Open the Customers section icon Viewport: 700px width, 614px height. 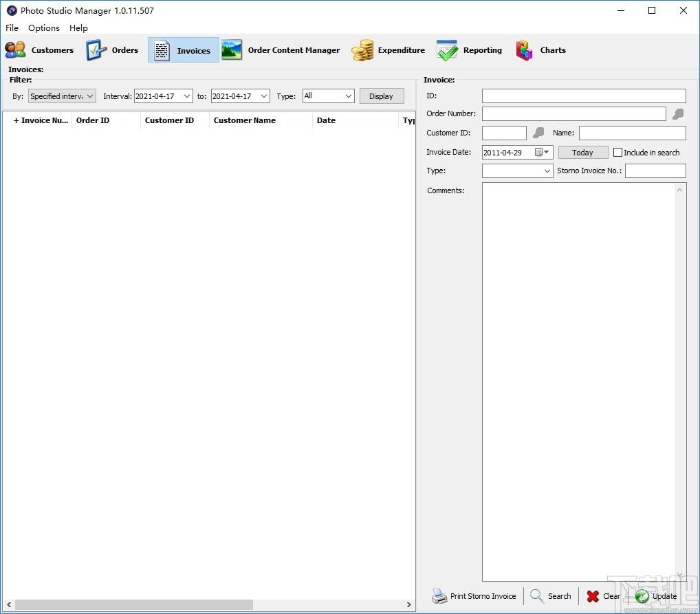[x=15, y=50]
